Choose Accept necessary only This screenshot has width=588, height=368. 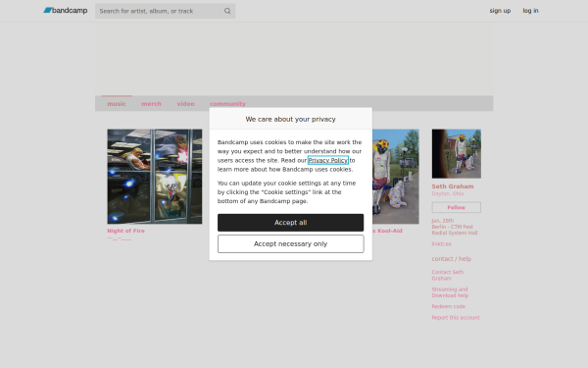pyautogui.click(x=291, y=243)
